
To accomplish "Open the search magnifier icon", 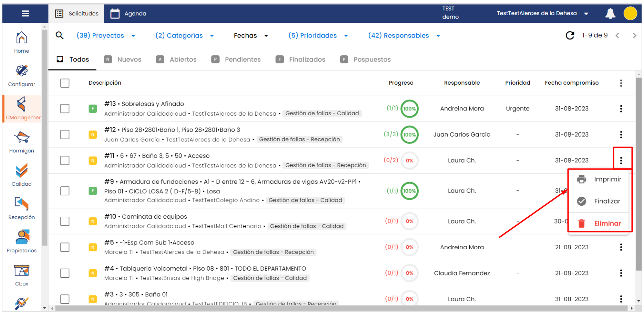I will (60, 35).
